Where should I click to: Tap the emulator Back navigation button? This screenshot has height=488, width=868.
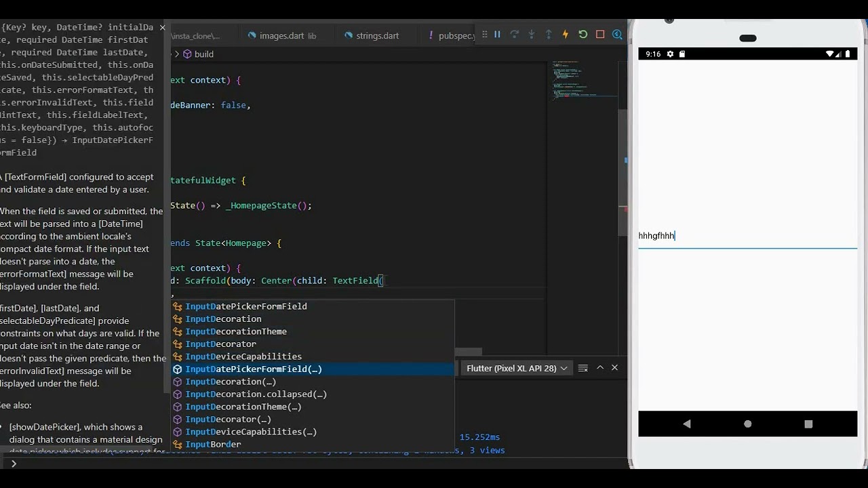(687, 424)
